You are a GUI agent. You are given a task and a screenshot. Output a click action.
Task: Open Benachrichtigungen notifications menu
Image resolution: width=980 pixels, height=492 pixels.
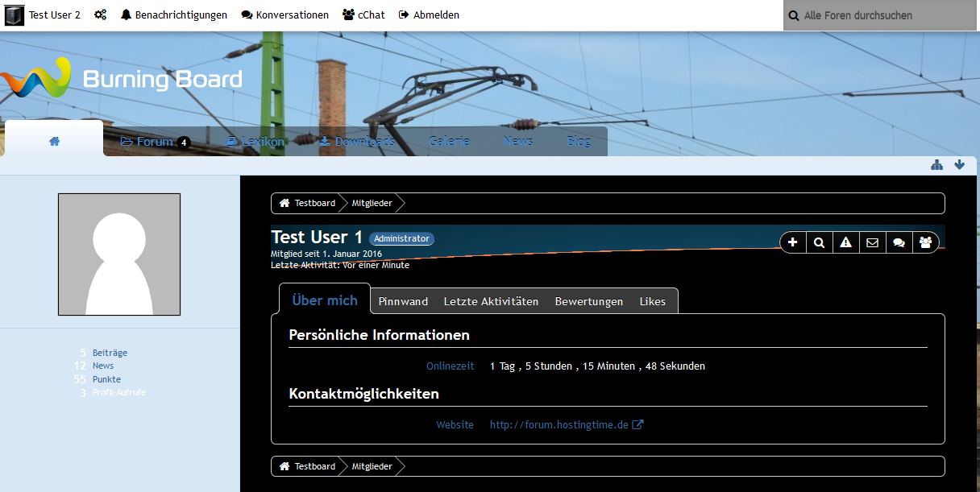(x=174, y=15)
